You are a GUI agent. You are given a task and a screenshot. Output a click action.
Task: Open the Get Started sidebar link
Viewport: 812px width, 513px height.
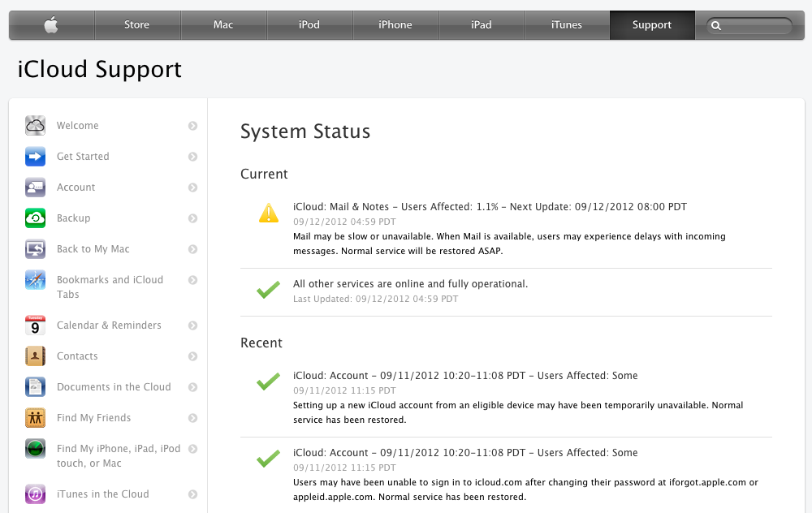(x=83, y=157)
